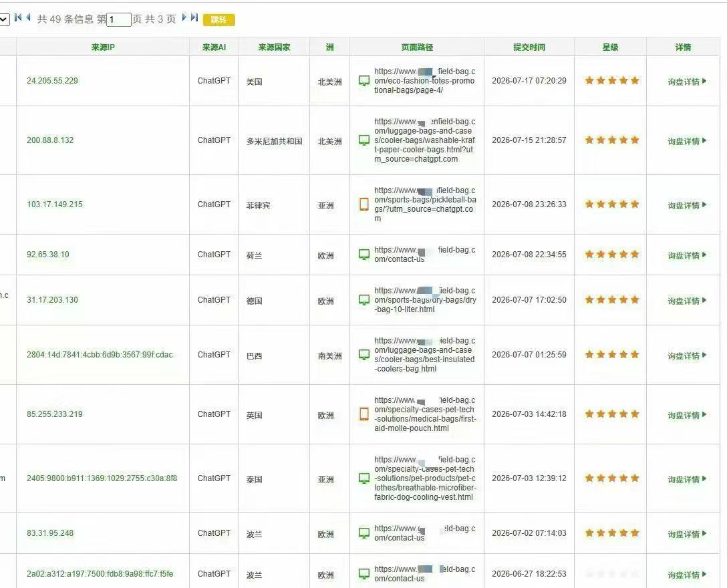Viewport: 727px width, 588px height.
Task: Go to last page arrow icon
Action: point(194,17)
